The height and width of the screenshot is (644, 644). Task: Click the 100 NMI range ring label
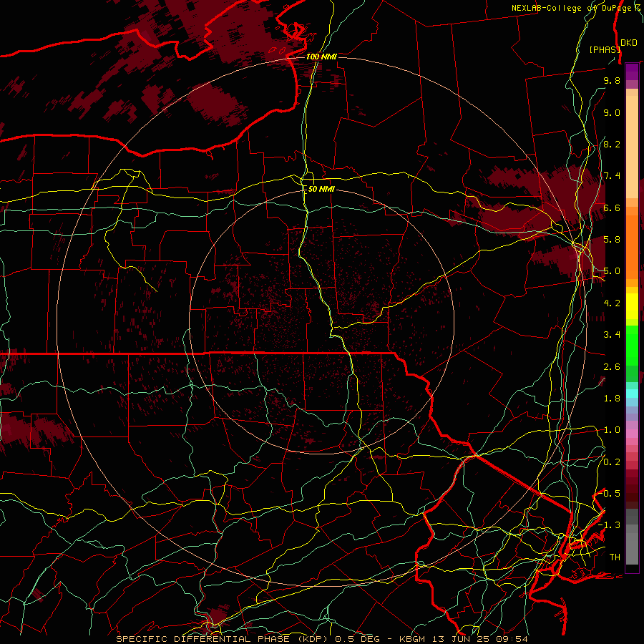(x=321, y=57)
